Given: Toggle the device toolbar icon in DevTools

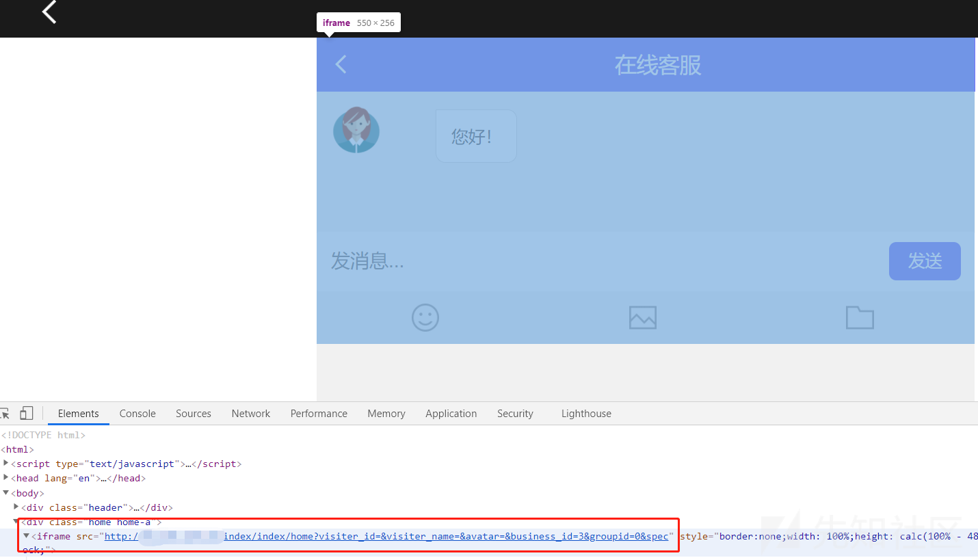Looking at the screenshot, I should coord(27,413).
